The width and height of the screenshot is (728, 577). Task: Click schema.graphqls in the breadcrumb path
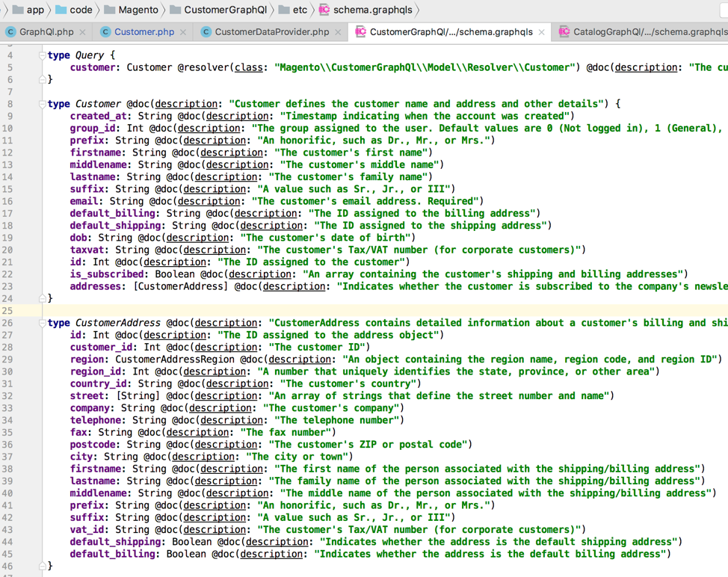(370, 10)
